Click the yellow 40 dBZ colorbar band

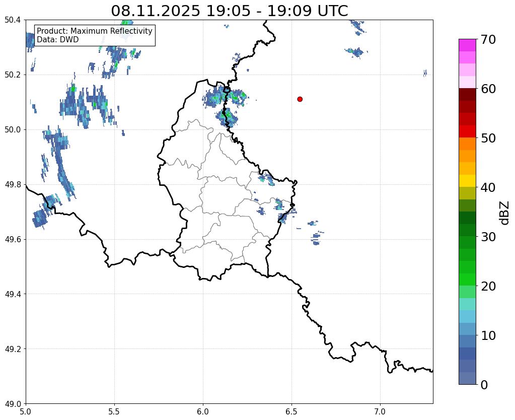(x=467, y=181)
